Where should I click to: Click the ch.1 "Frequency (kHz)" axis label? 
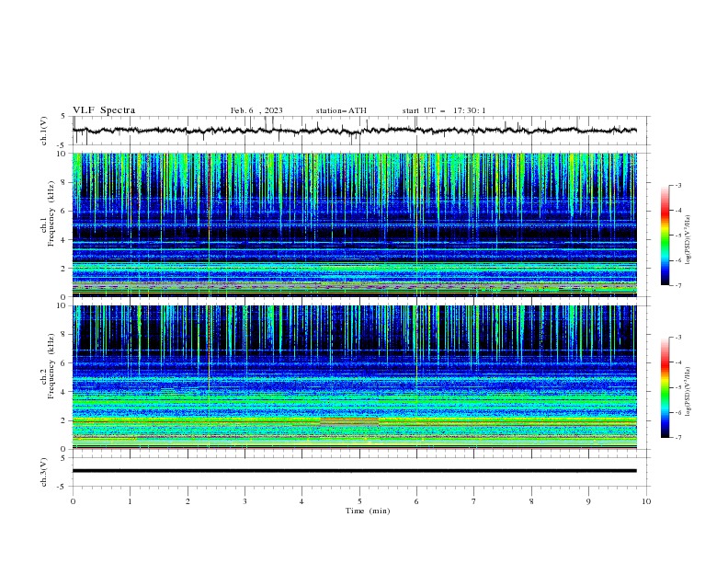click(51, 213)
